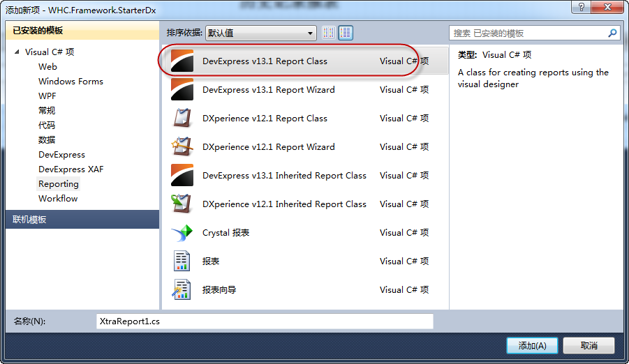Close the 添加新项 dialog
The height and width of the screenshot is (364, 629).
click(x=608, y=7)
